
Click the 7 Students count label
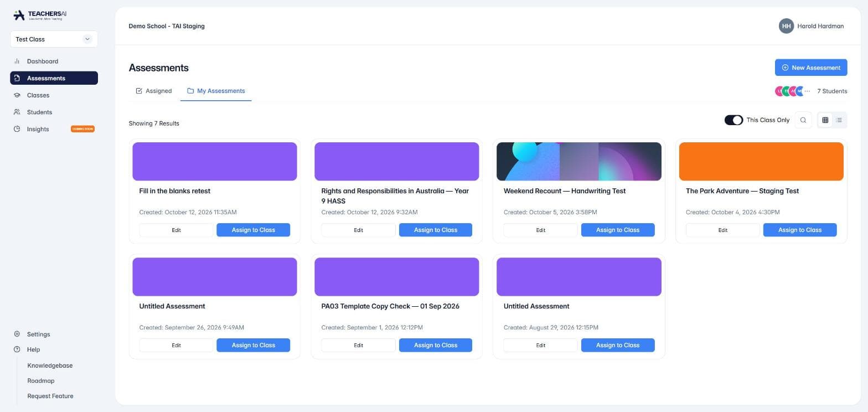tap(832, 91)
